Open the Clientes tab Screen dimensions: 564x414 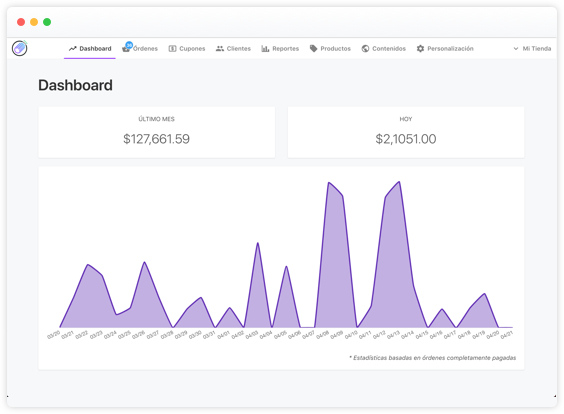click(x=238, y=49)
